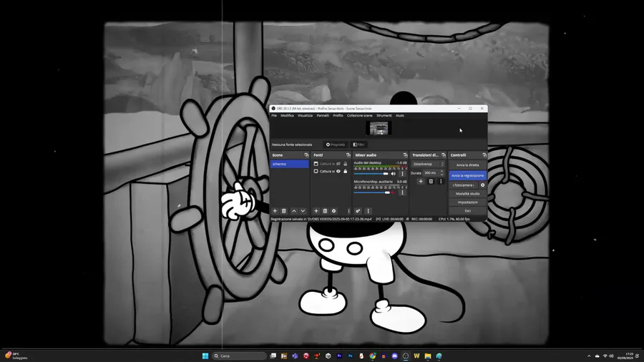Open advanced audio properties gears icon
Image resolution: width=644 pixels, height=362 pixels.
coord(358,211)
